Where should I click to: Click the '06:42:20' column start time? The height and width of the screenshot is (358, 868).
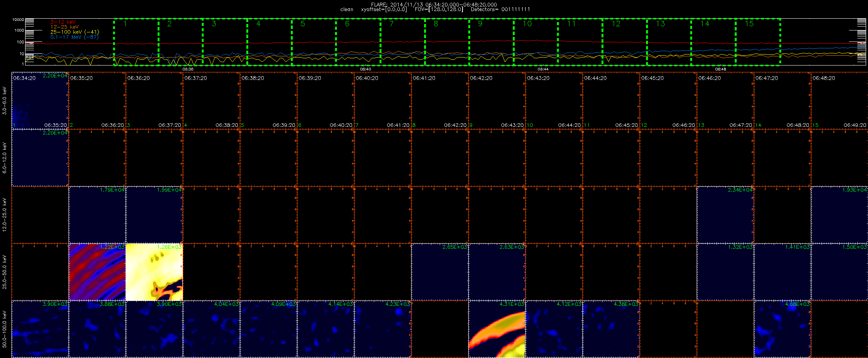(481, 78)
